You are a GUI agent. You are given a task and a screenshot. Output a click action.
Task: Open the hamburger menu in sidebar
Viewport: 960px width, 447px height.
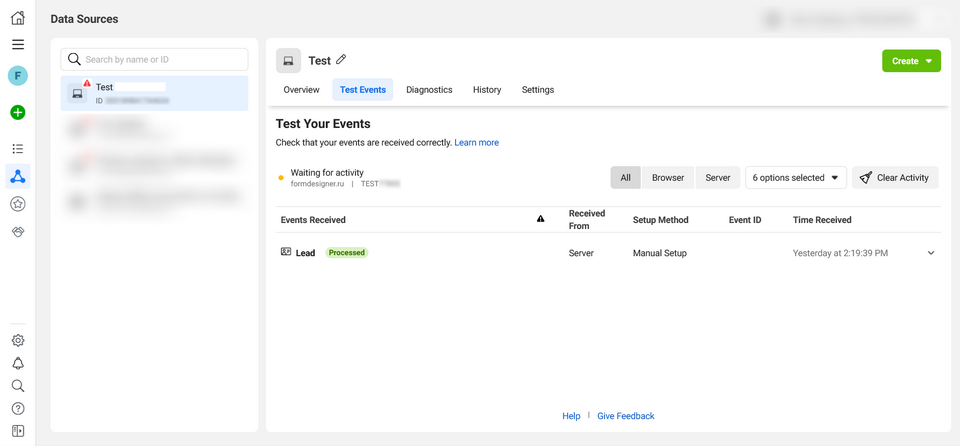18,44
